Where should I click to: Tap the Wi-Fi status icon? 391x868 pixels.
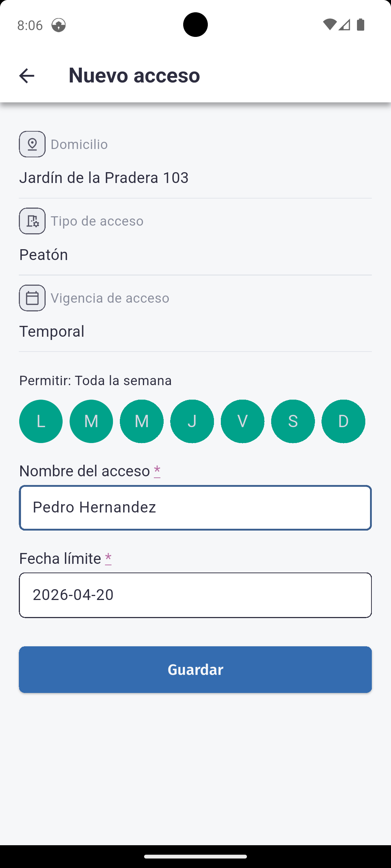click(329, 25)
